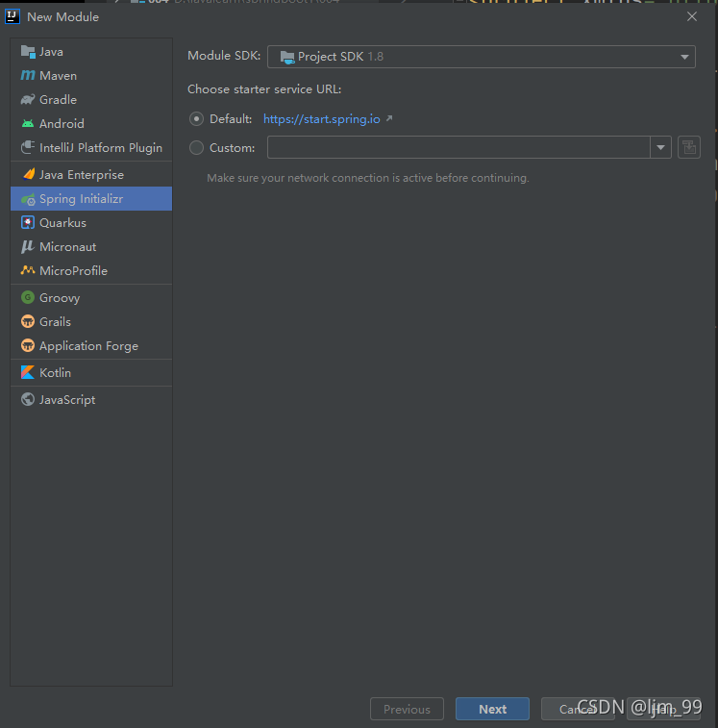Click the Project SDK folder icon
The image size is (718, 728).
287,57
